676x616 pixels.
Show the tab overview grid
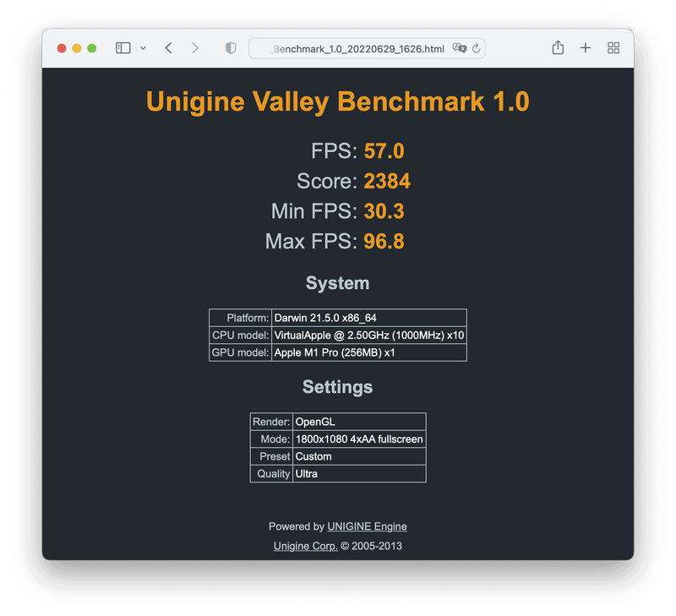613,48
